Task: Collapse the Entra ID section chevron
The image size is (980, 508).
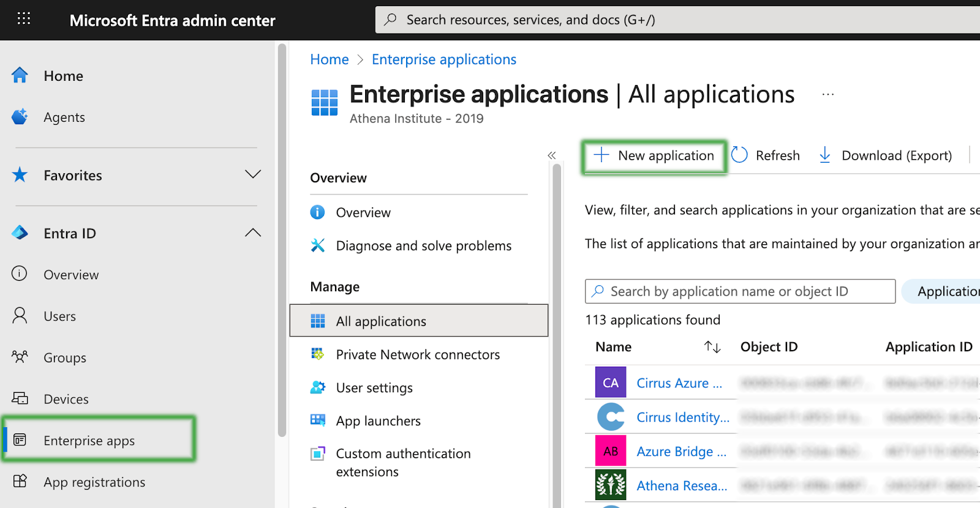Action: point(252,233)
